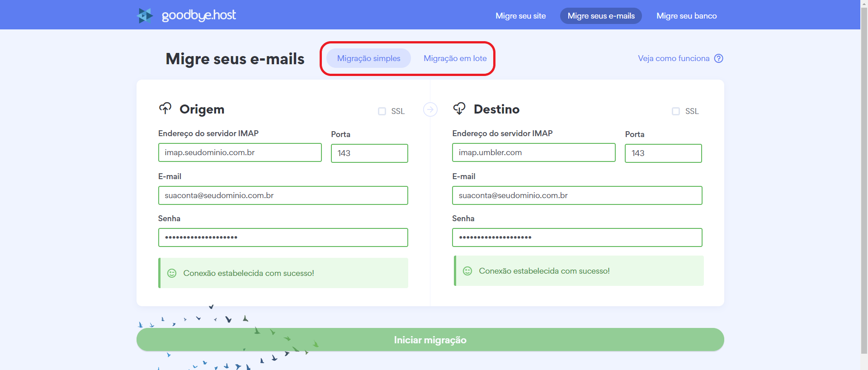Click the Origem Senha password field
Image resolution: width=868 pixels, height=370 pixels.
[x=283, y=237]
